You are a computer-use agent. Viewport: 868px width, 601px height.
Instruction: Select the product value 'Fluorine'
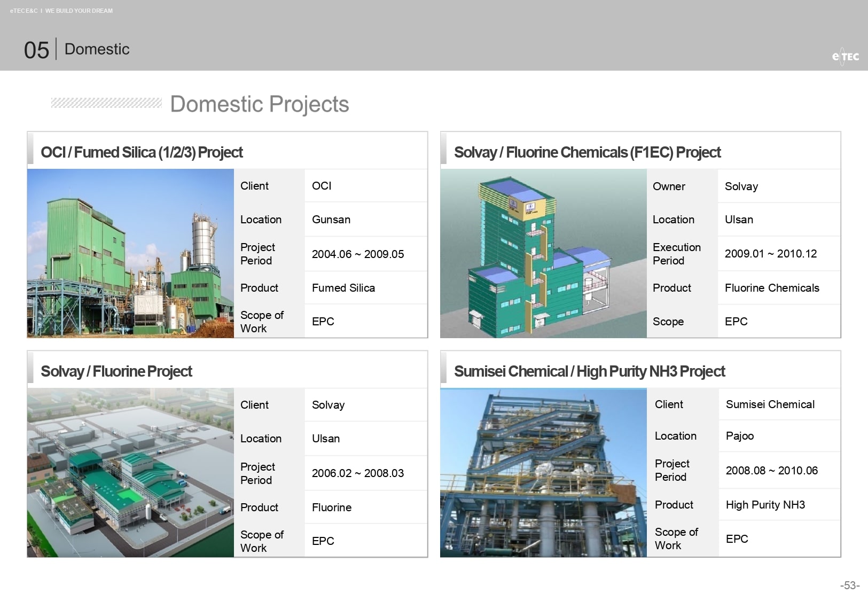click(x=332, y=508)
